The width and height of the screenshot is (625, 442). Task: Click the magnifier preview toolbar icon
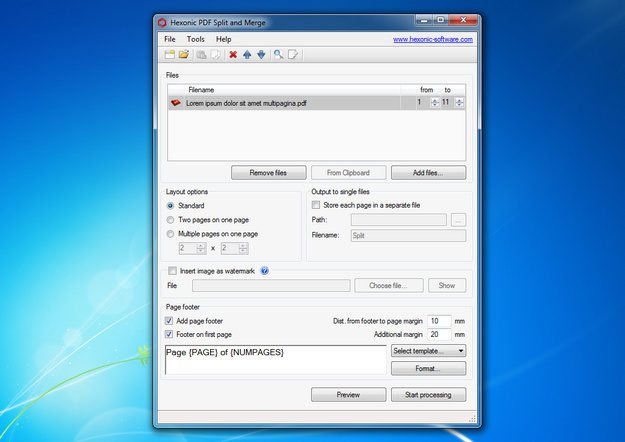coord(279,55)
